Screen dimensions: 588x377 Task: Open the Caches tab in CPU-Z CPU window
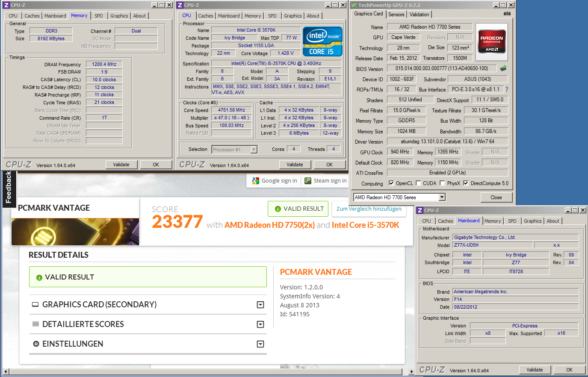[x=206, y=16]
